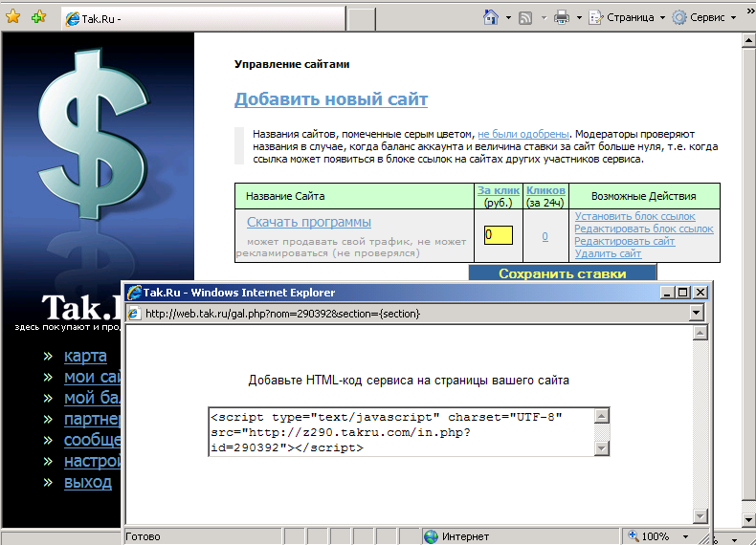
Task: Expand the Print dropdown arrow
Action: click(x=579, y=18)
